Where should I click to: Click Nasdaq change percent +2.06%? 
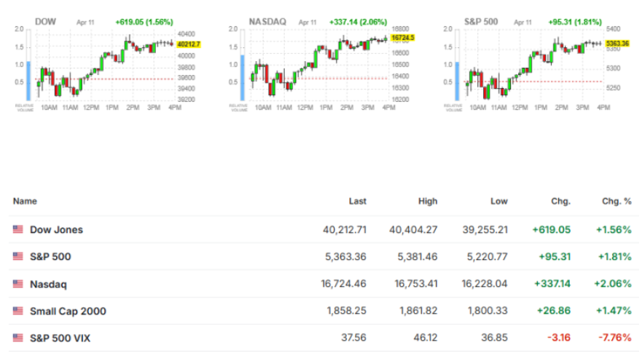(613, 284)
